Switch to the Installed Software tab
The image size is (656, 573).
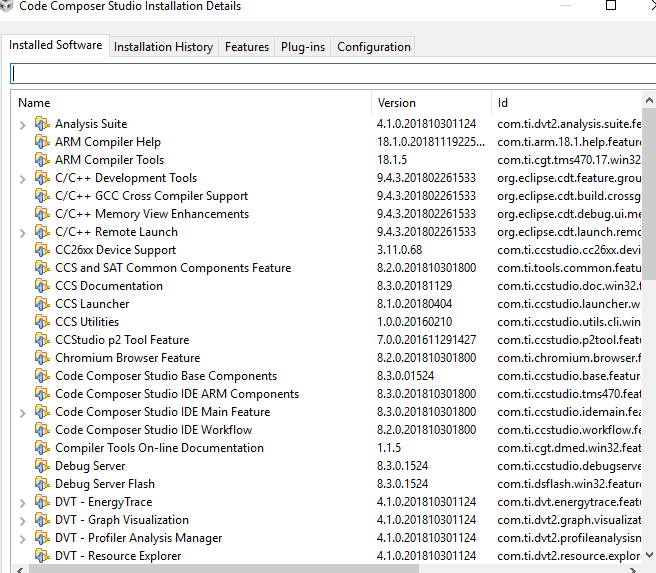55,45
